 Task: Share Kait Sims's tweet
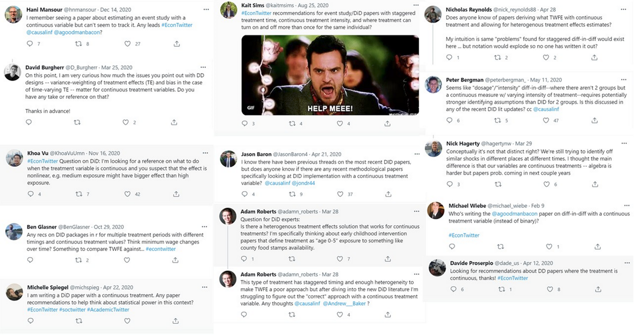(387, 124)
